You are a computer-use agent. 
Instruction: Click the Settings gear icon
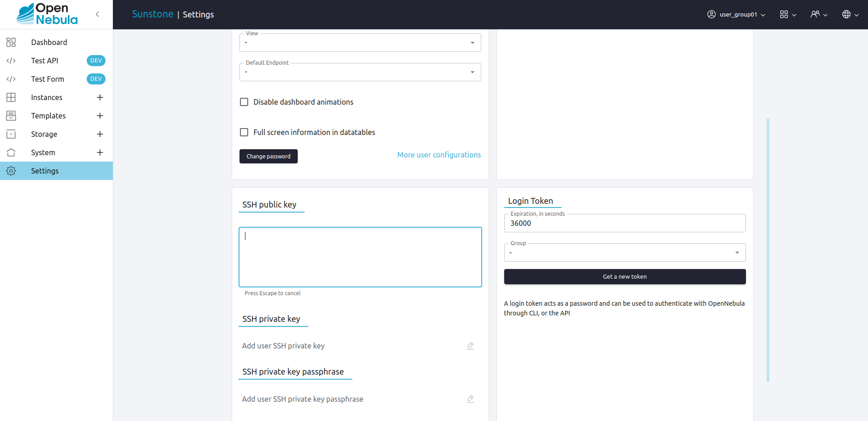(x=11, y=171)
